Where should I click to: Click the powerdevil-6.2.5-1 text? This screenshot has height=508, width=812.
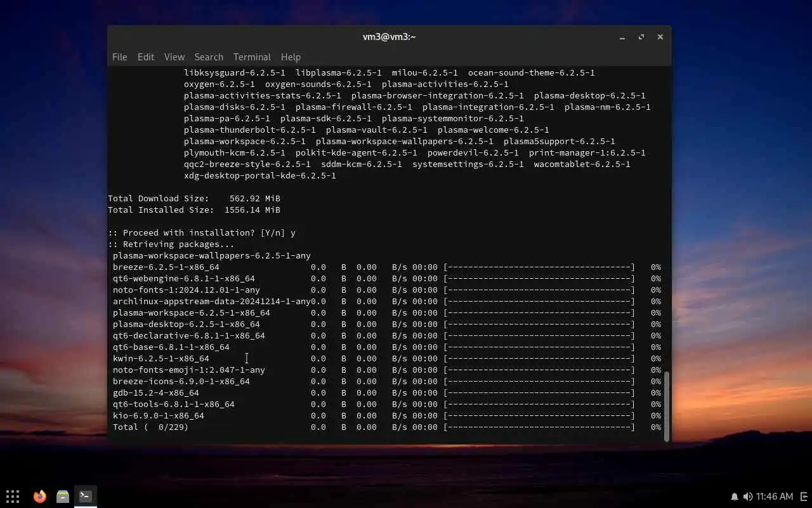pyautogui.click(x=473, y=152)
